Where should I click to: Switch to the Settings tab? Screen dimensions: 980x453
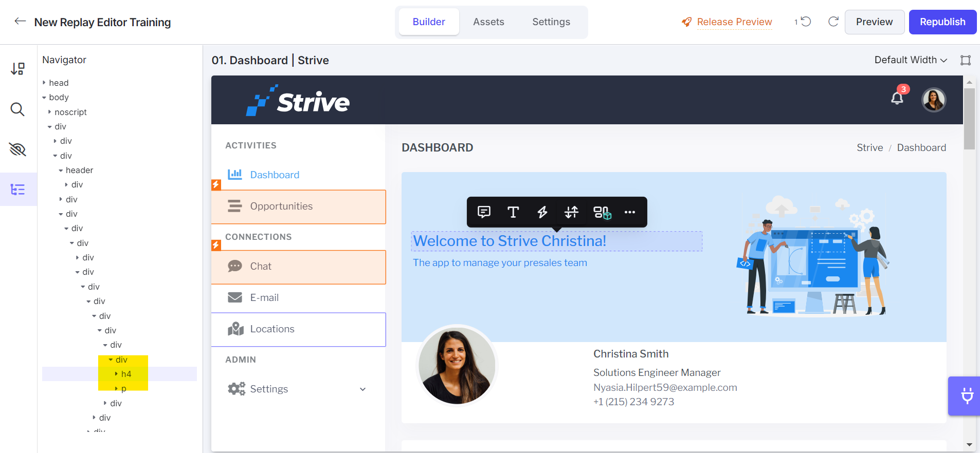coord(551,22)
